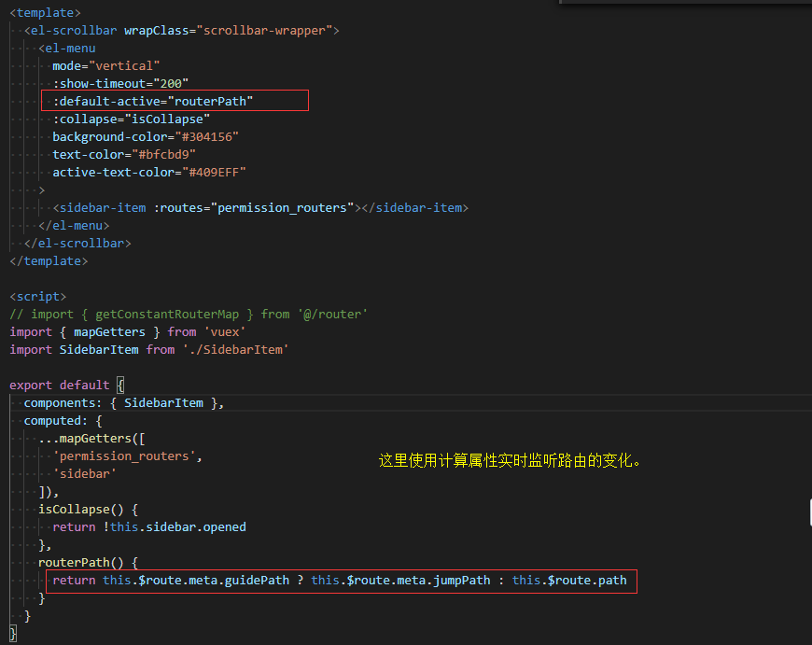Screen dimensions: 812x645
Task: Click this.$route.meta.jumpPath in the return statement
Action: [400, 581]
